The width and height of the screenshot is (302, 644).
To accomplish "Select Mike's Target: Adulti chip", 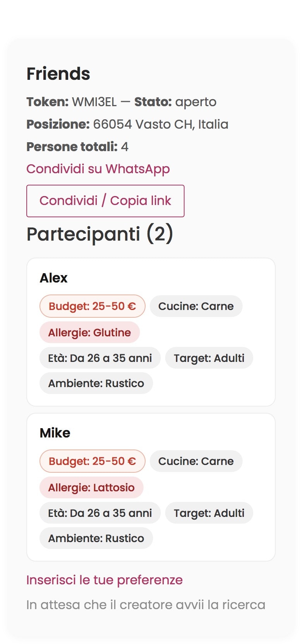I will pyautogui.click(x=209, y=513).
